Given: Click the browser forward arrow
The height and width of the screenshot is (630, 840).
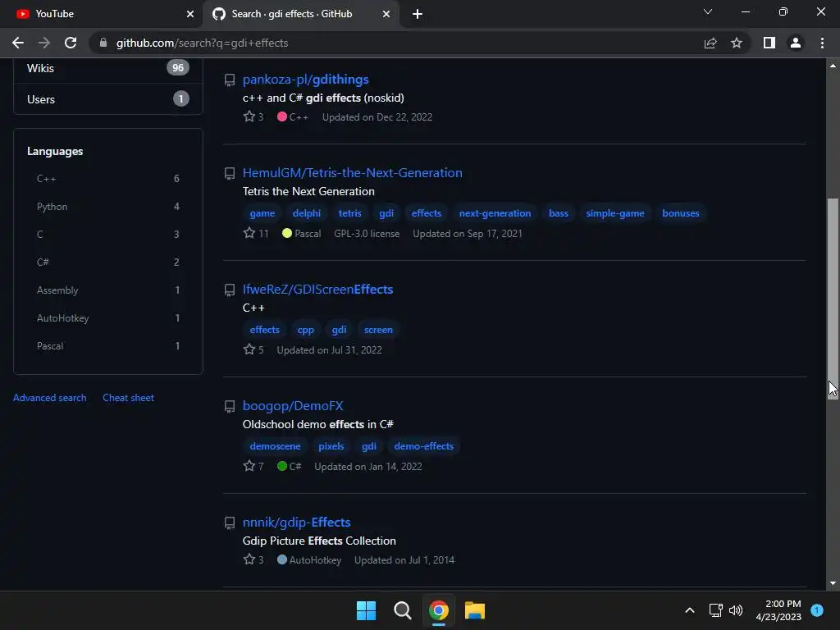Looking at the screenshot, I should pos(44,43).
